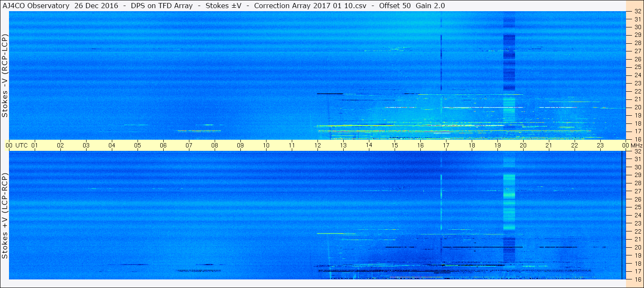This screenshot has height=288, width=644.
Task: Select the 04 hour marker on UTC axis
Action: [x=112, y=146]
